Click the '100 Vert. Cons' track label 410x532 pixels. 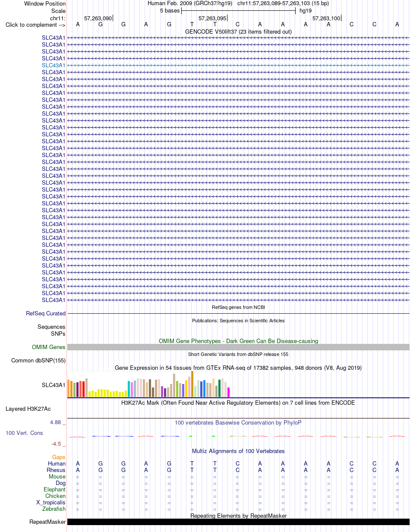tap(24, 433)
